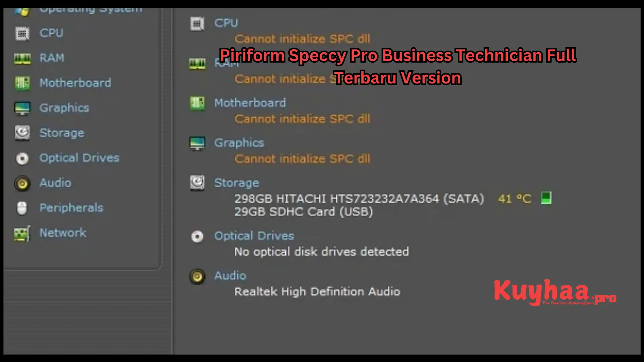Image resolution: width=644 pixels, height=362 pixels.
Task: Toggle the green status indicator for HITACHI drive
Action: pyautogui.click(x=546, y=198)
